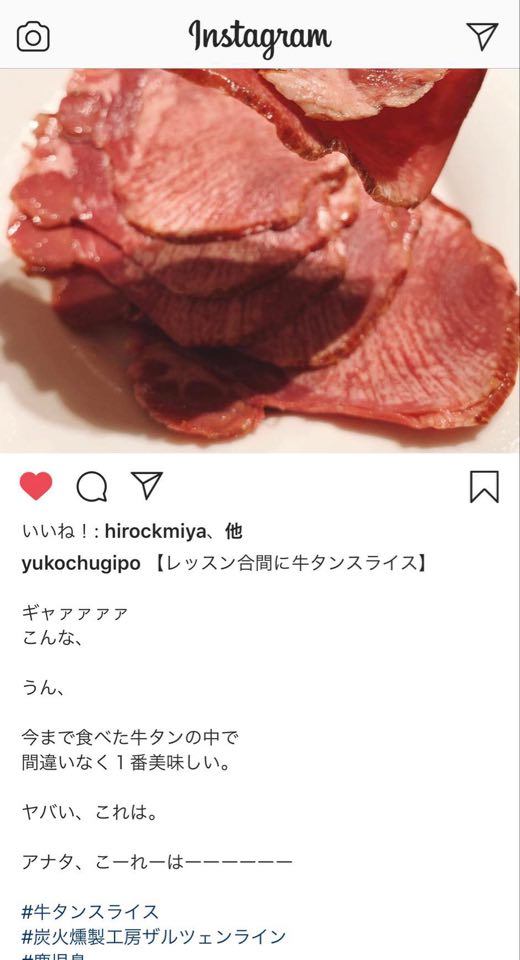520x960 pixels.
Task: Tap caption line アナタ、こーれーはーーーーーー
Action: tap(157, 863)
